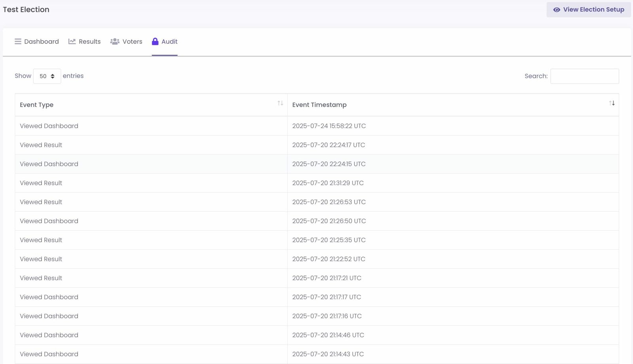Select timestamp 2025-07-20 21:17:21 UTC
The image size is (633, 364).
[x=327, y=278]
